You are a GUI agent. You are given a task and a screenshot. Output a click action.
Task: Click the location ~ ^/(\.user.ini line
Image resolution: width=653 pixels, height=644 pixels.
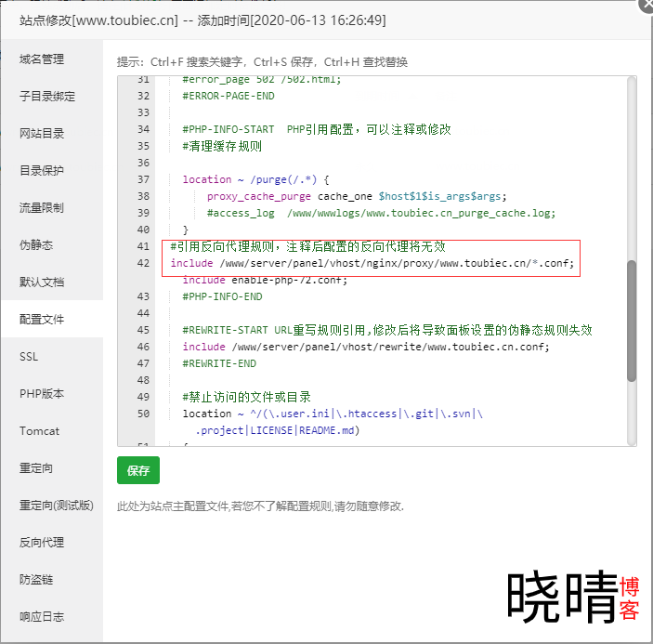point(333,414)
